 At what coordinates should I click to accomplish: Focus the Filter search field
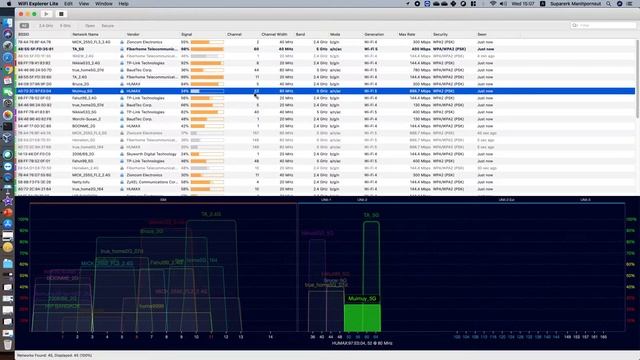603,25
